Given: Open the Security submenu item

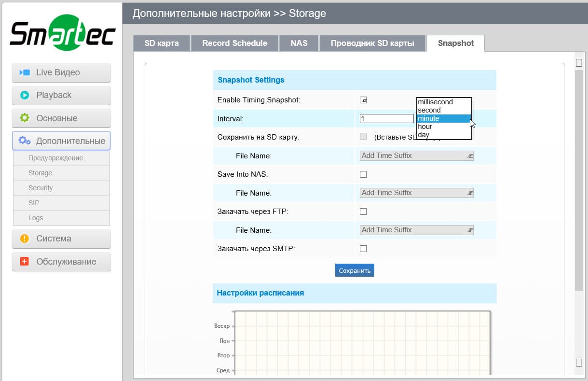Looking at the screenshot, I should 41,188.
